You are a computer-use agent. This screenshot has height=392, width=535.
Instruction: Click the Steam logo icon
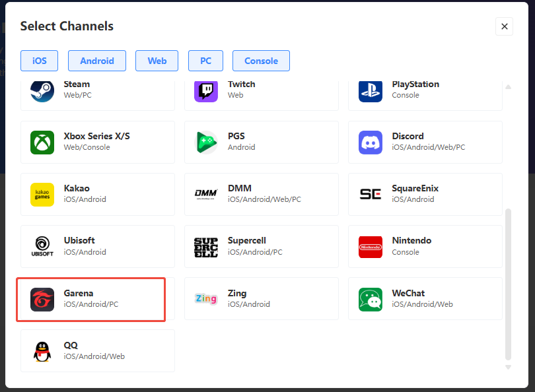click(42, 91)
